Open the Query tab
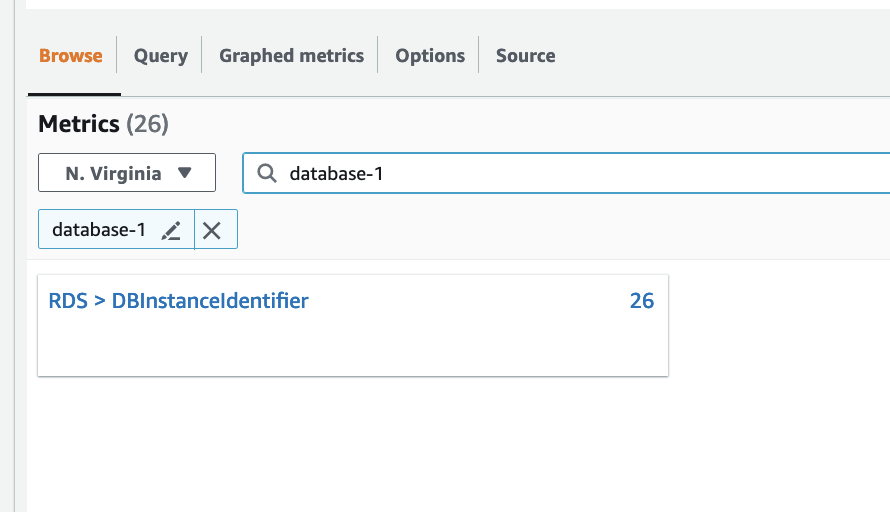890x512 pixels. click(160, 56)
